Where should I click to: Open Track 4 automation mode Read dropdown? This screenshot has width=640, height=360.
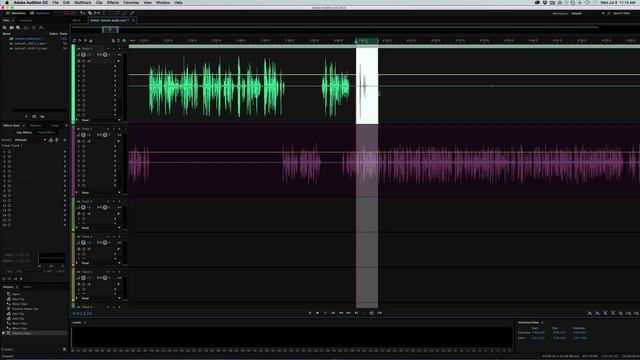100,263
